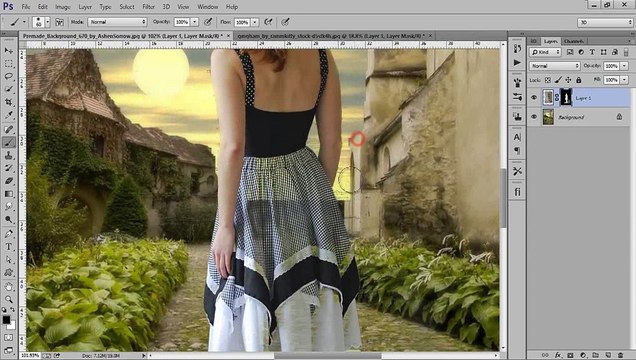Select the Horizontal Type tool

pyautogui.click(x=9, y=246)
